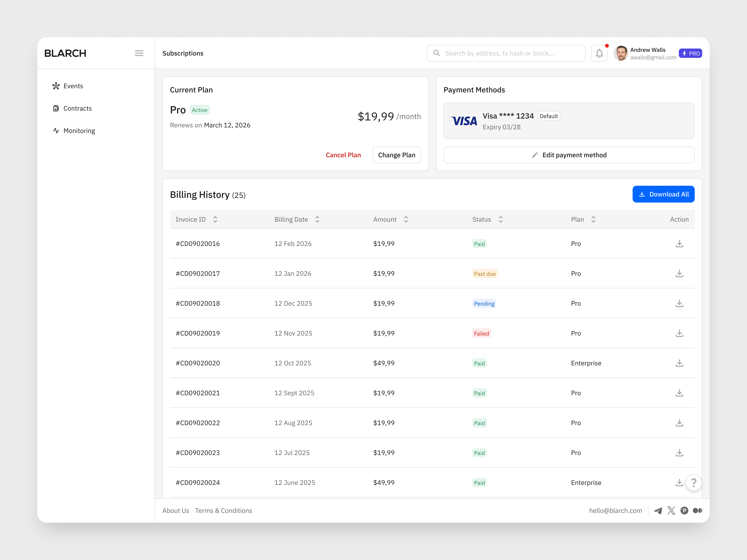Click the Enterprise plan for #CD09020020
This screenshot has width=747, height=560.
point(586,363)
